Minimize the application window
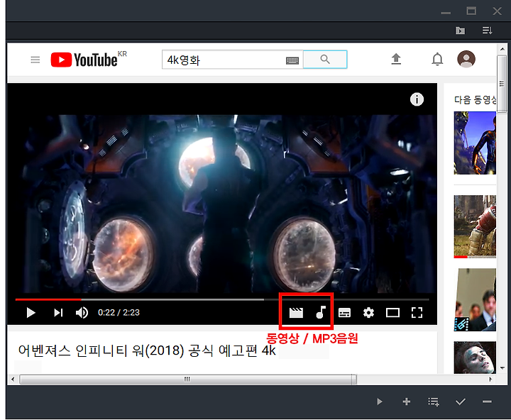 click(x=446, y=13)
